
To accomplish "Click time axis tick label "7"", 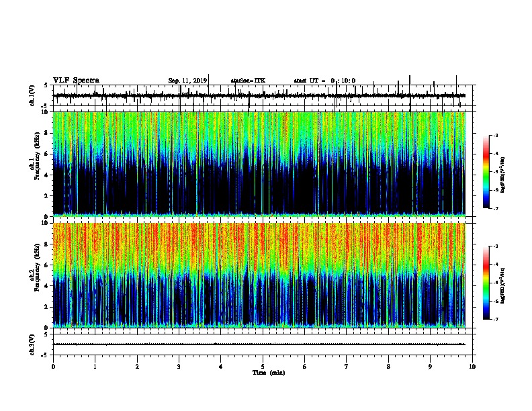I will (347, 367).
